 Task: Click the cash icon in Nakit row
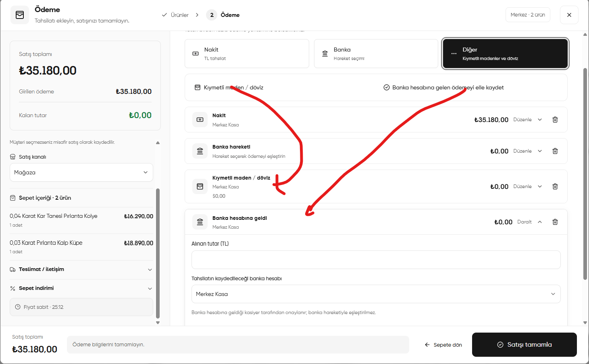pos(200,120)
